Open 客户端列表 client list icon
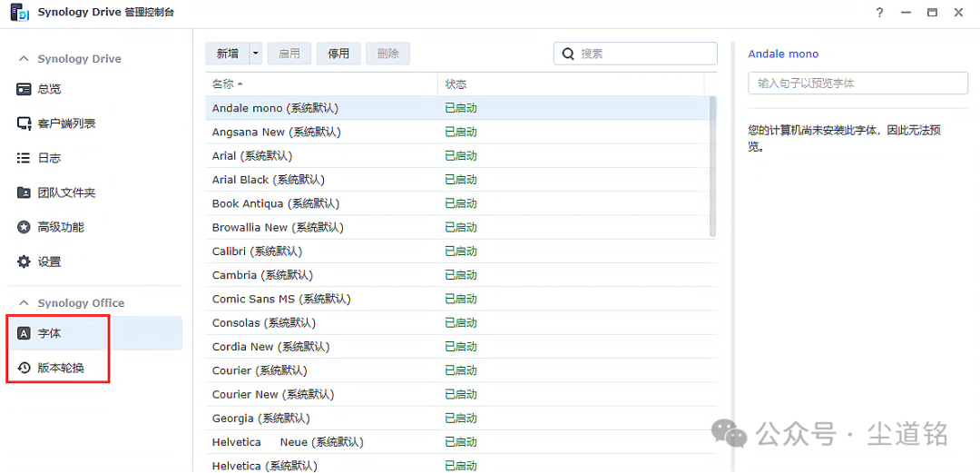 (24, 123)
